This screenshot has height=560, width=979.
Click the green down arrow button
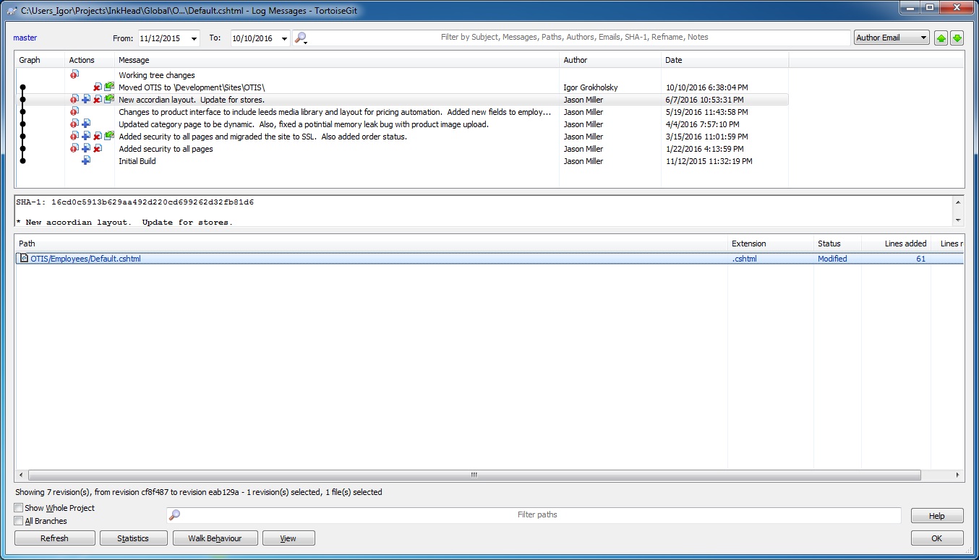957,38
